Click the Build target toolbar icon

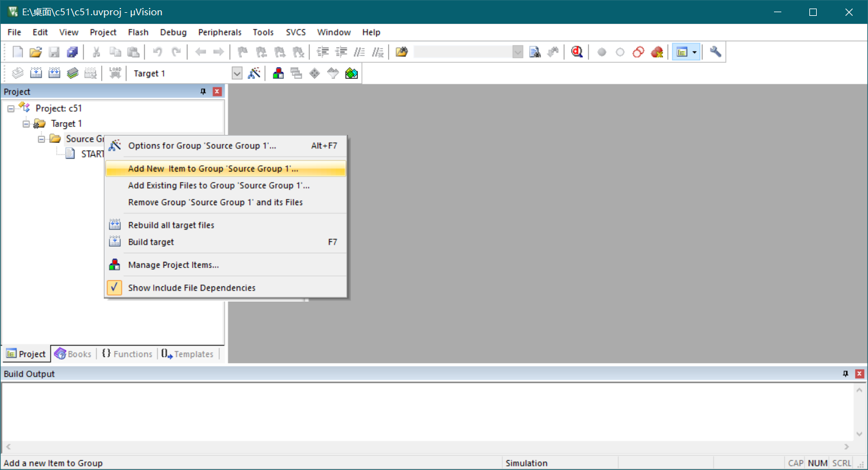click(36, 73)
